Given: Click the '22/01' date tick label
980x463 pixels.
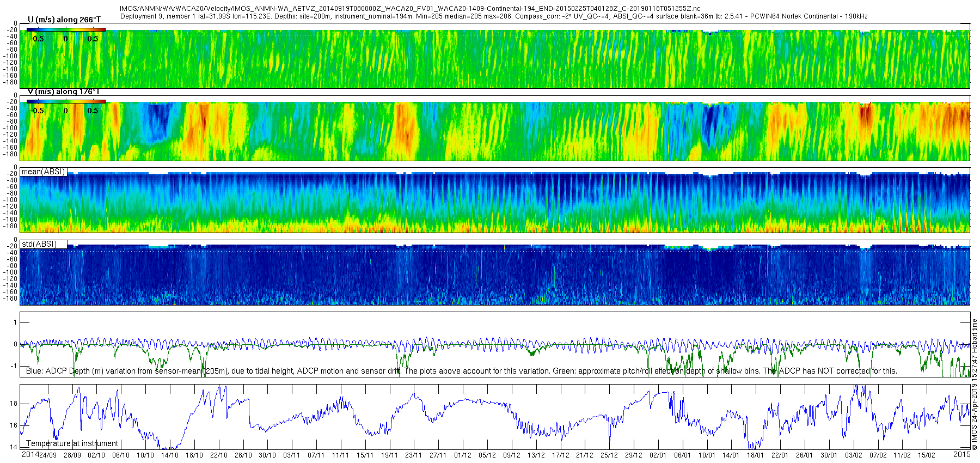Looking at the screenshot, I should 780,455.
